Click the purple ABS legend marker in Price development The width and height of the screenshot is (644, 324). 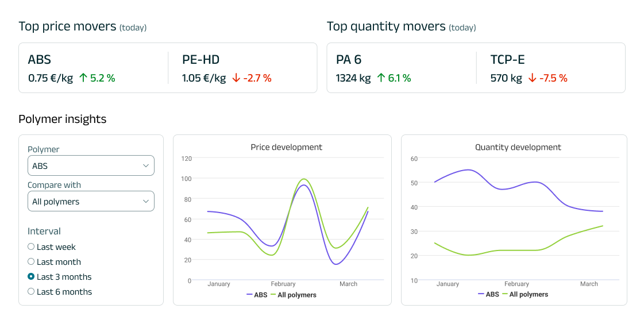click(x=250, y=295)
